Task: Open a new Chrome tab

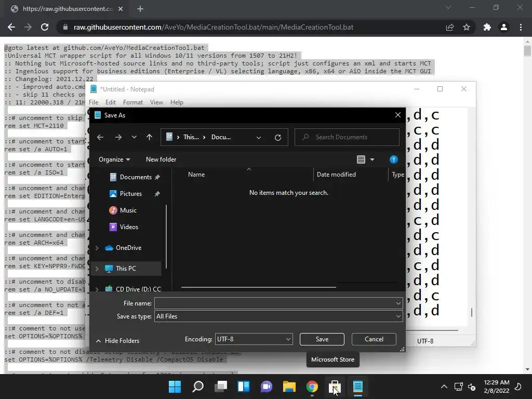Action: 140,9
